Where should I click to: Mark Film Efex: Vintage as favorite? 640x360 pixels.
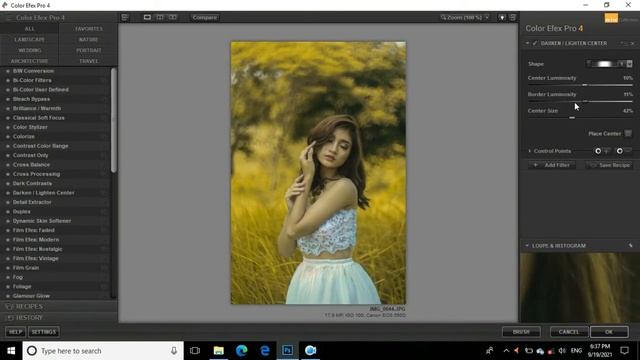[x=7, y=259]
